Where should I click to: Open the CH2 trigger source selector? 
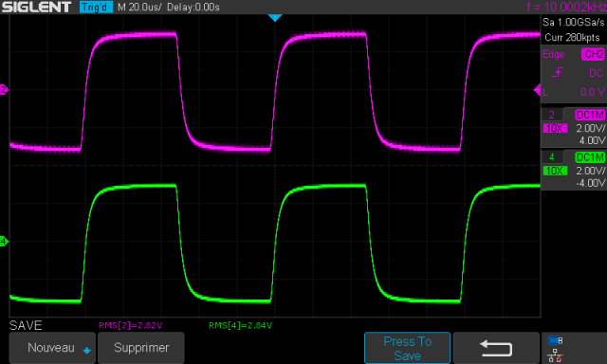pos(593,54)
